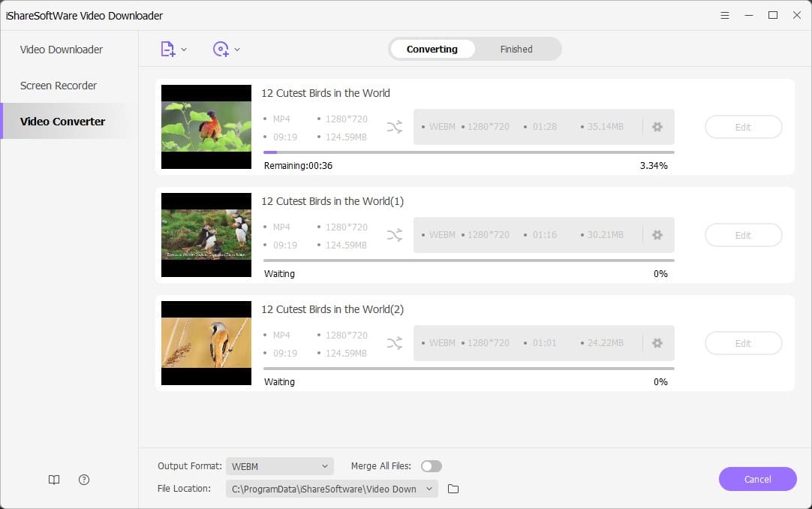The width and height of the screenshot is (812, 509).
Task: Open settings gear for first conversion task
Action: click(x=657, y=127)
